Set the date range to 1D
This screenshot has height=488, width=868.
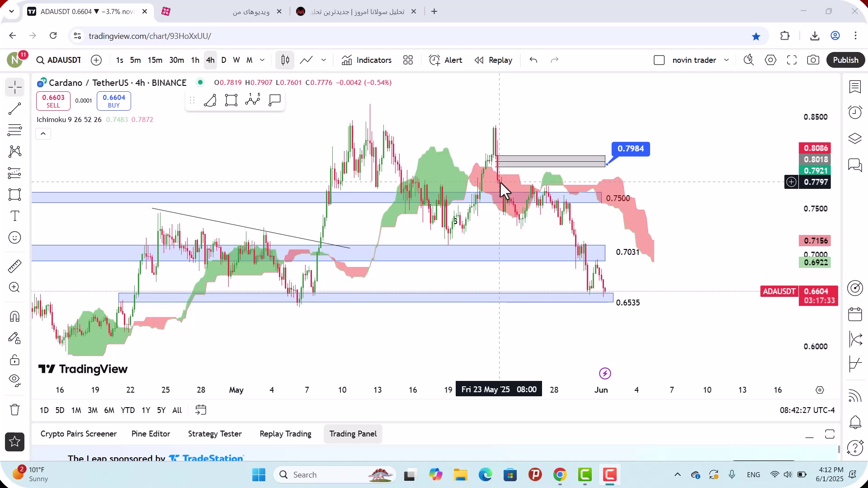[x=44, y=410]
